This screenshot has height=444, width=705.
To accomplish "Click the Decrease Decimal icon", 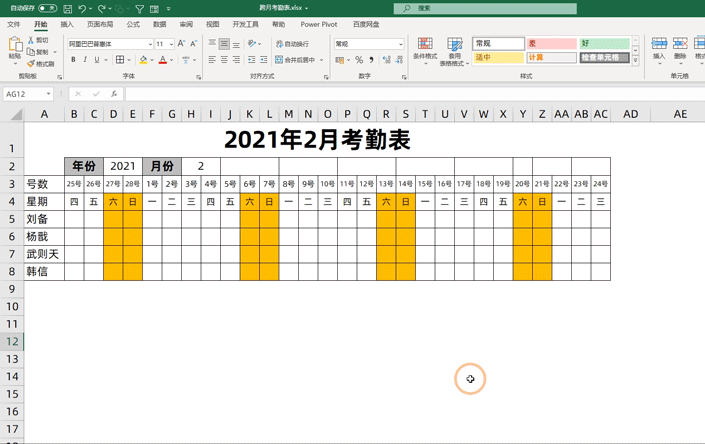I will click(399, 59).
